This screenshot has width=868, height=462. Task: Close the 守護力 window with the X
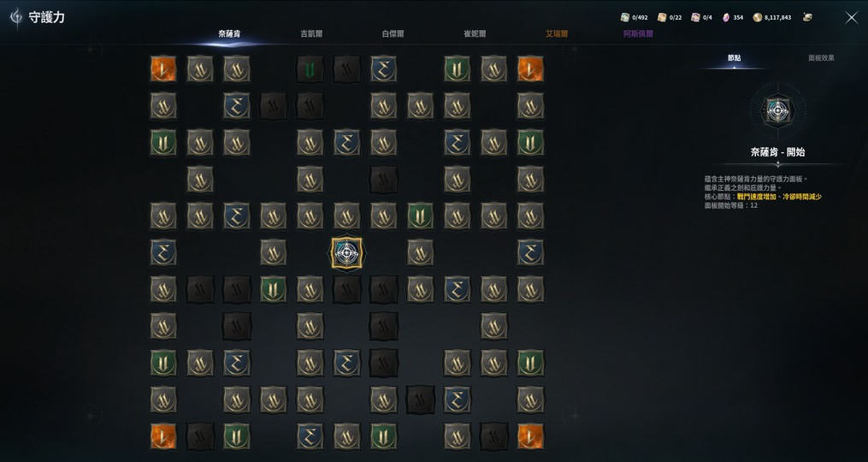pos(852,18)
